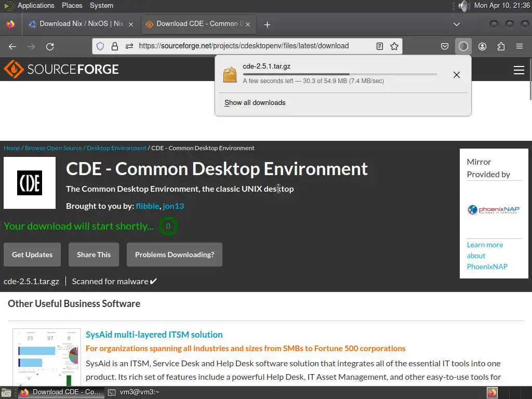Screen dimensions: 532x399
Task: Open the Firefox account icon
Action: 482,46
